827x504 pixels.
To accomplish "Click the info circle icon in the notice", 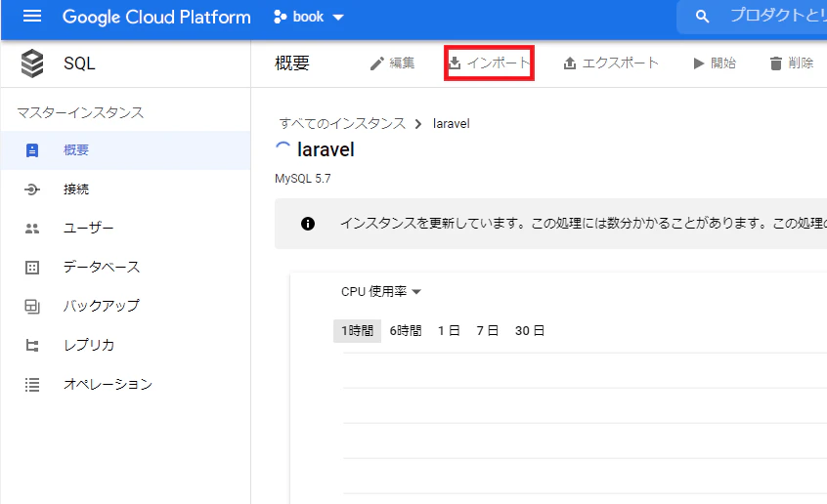I will coord(308,224).
